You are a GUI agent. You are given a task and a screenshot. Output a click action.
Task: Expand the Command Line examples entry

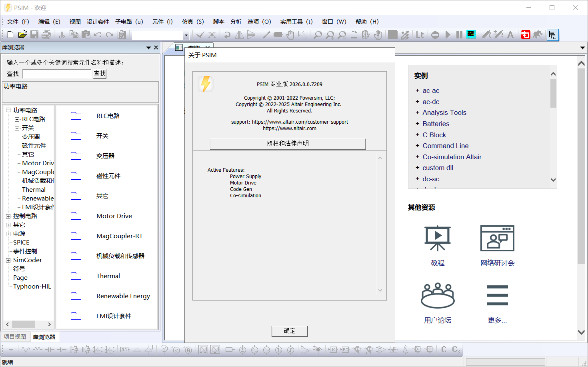pos(417,146)
